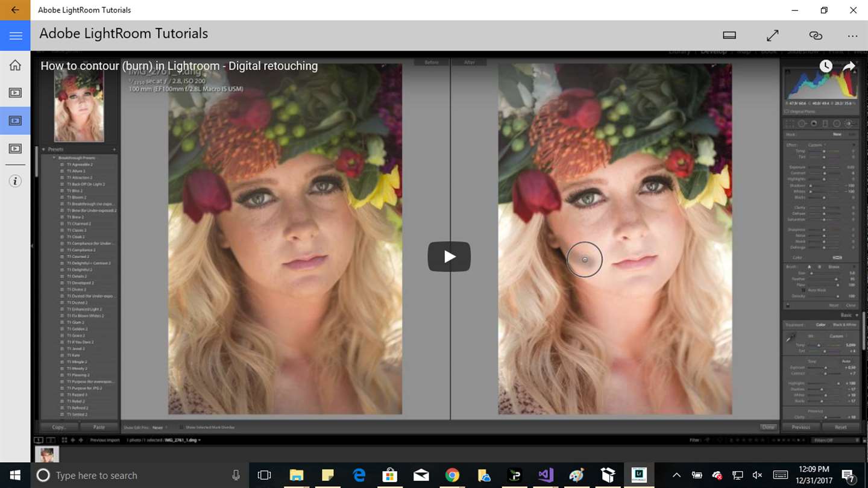Expand the video to full screen
Screen dimensions: 868x488
click(x=773, y=36)
